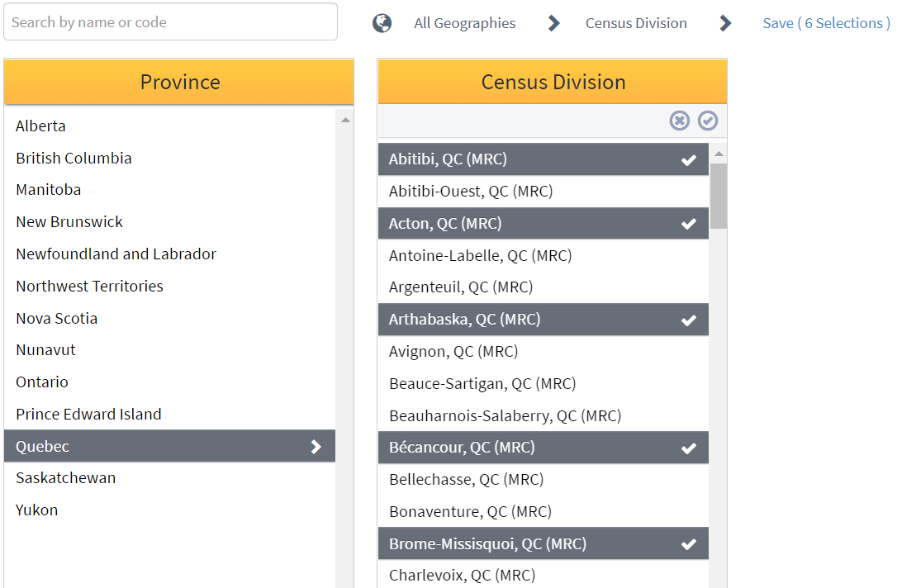Select Beauce-Sartigan, QC (MRC)
The height and width of the screenshot is (588, 897).
tap(543, 383)
